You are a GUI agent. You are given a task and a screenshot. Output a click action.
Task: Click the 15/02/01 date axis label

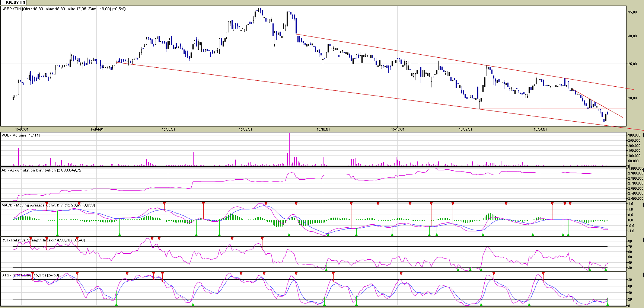click(22, 129)
